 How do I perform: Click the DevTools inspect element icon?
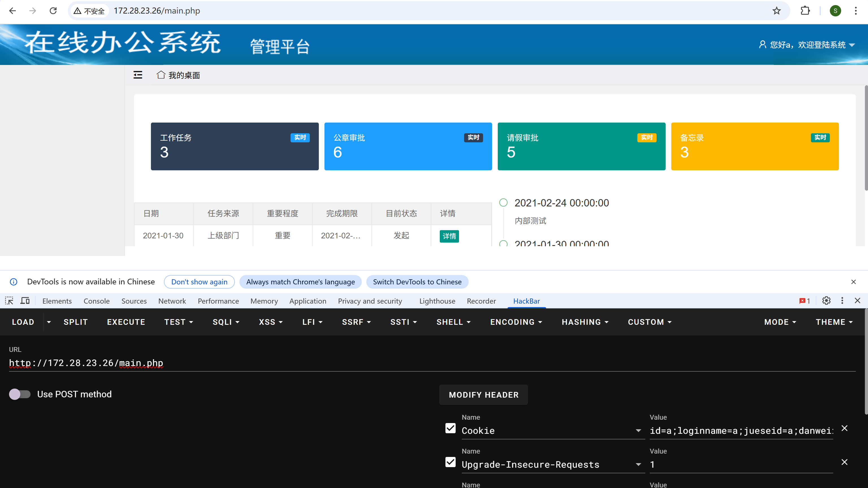pos(9,301)
